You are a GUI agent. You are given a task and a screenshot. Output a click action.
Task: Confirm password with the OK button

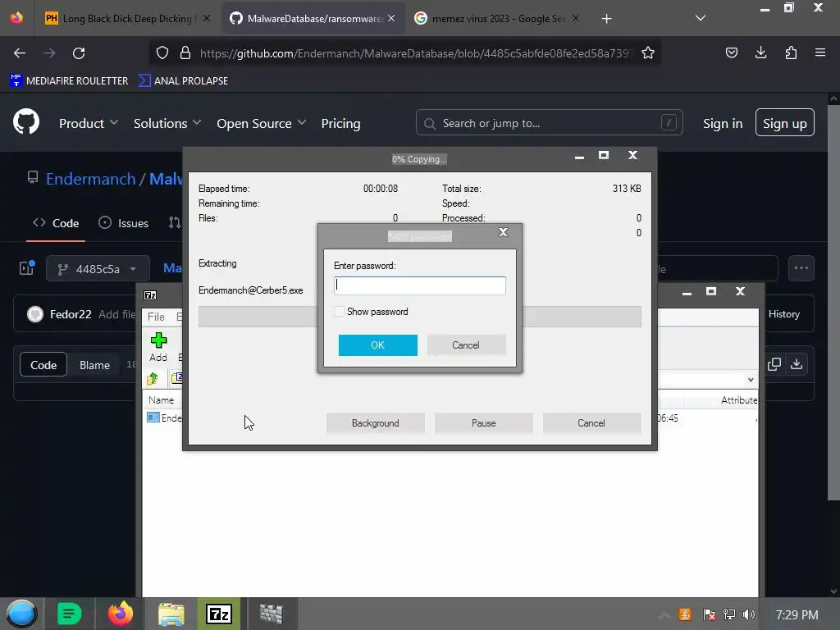pyautogui.click(x=377, y=345)
